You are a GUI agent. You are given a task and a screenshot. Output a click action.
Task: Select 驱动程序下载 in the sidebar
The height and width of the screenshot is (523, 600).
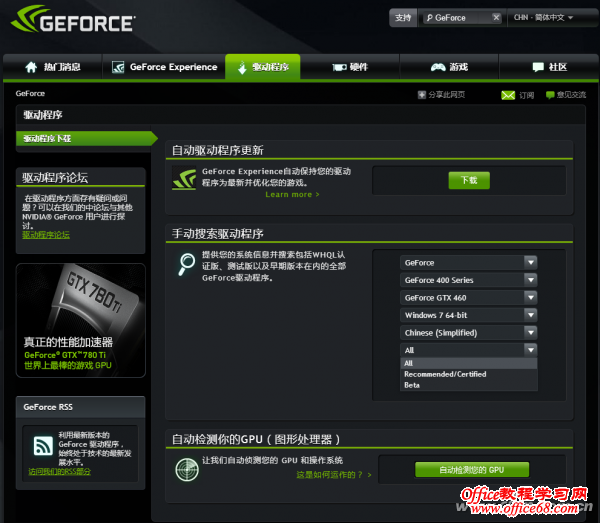[85, 138]
